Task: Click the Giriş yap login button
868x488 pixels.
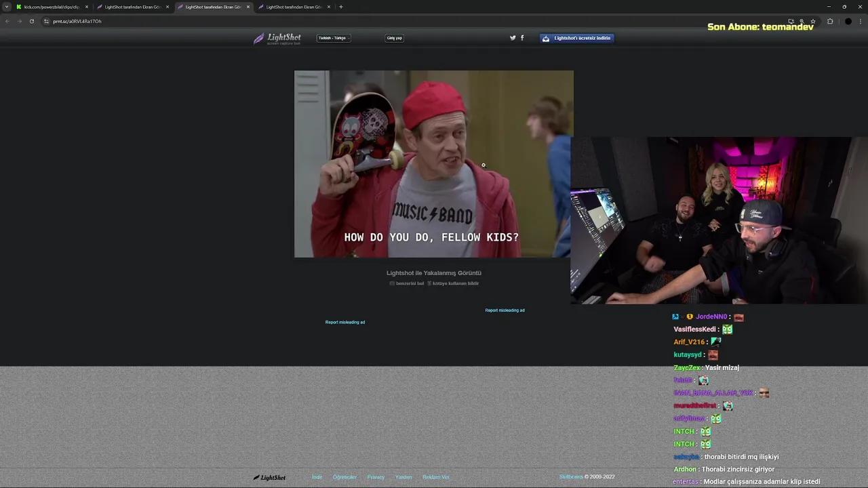Action: [395, 38]
